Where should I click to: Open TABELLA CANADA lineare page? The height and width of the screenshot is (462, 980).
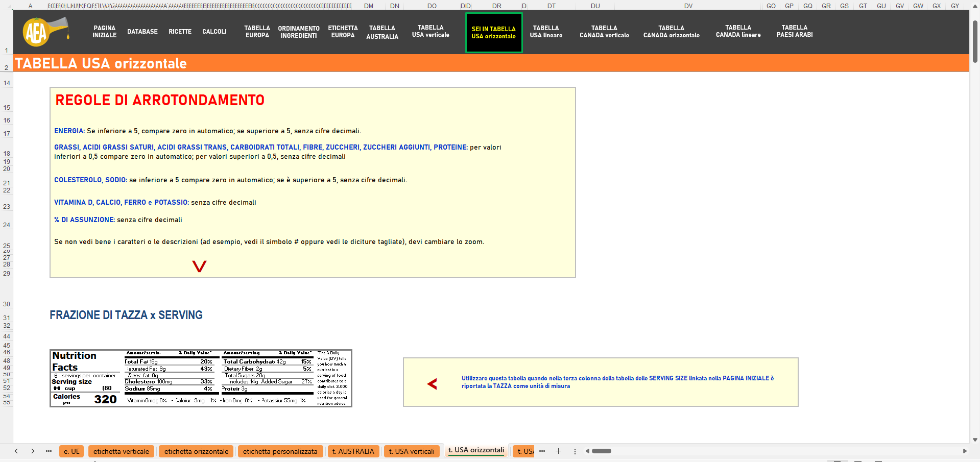(x=738, y=31)
